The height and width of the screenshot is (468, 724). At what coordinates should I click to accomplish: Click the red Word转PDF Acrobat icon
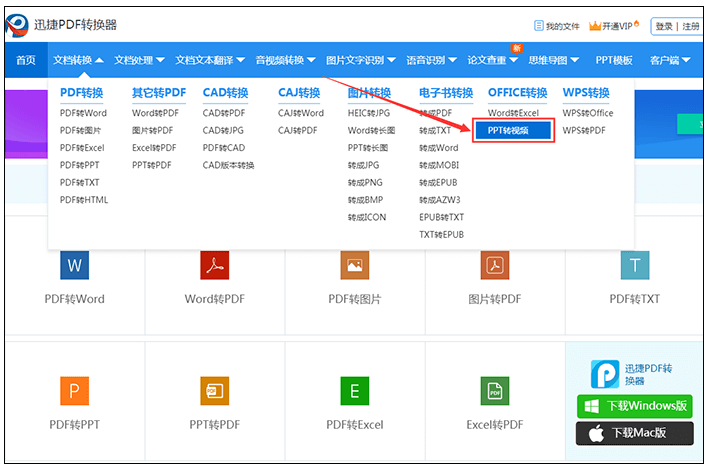(215, 265)
